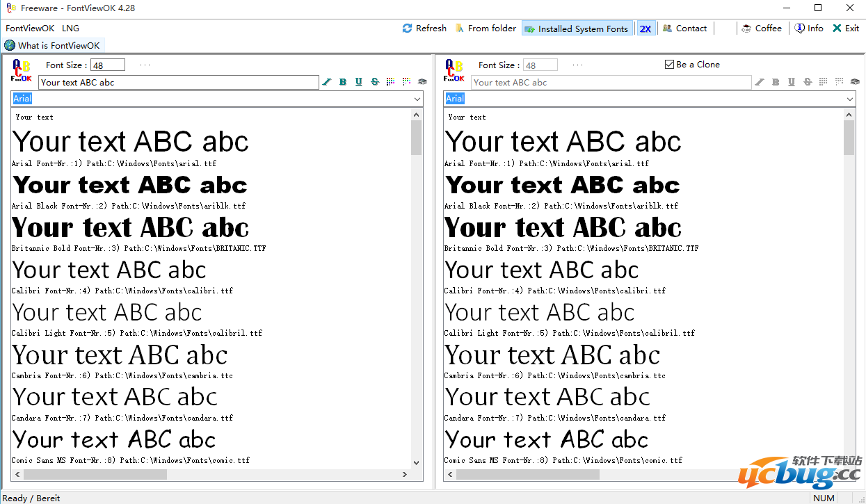866x504 pixels.
Task: Click the Coffee toolbar button
Action: pyautogui.click(x=762, y=29)
